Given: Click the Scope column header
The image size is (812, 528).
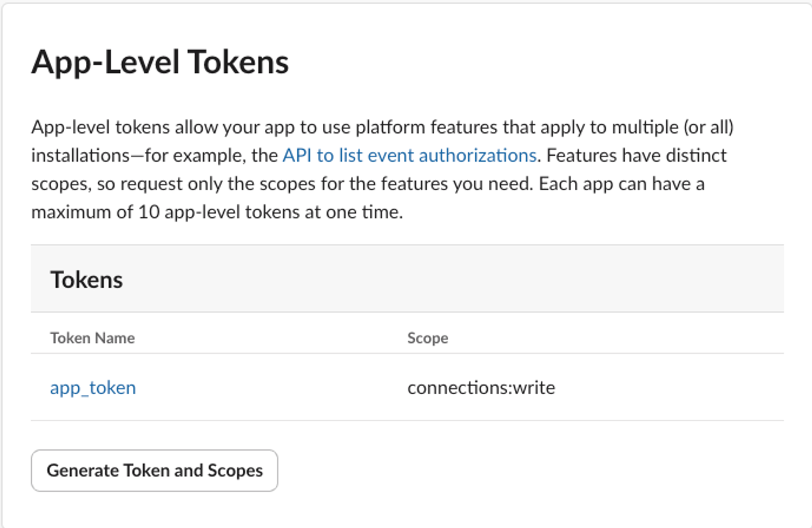Looking at the screenshot, I should (x=428, y=338).
